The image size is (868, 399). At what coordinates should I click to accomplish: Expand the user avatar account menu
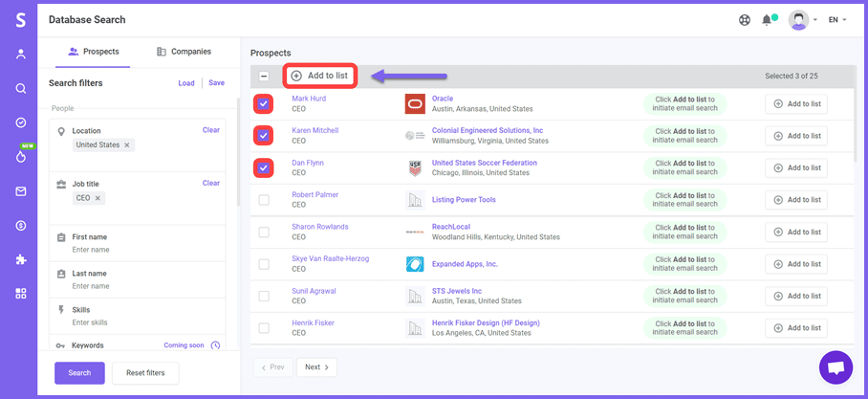[802, 20]
